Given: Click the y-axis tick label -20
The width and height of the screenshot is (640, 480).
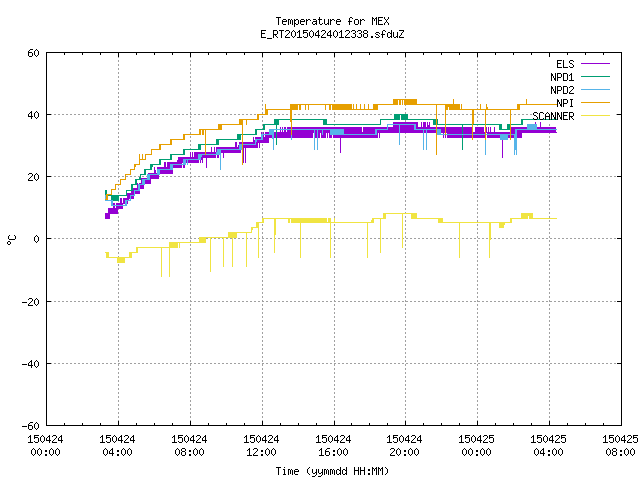Looking at the screenshot, I should pos(31,302).
